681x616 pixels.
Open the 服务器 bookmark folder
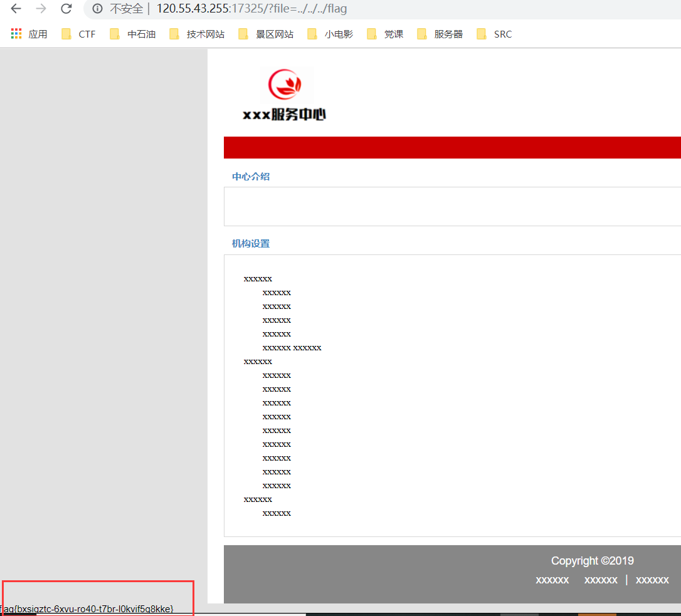tap(440, 34)
